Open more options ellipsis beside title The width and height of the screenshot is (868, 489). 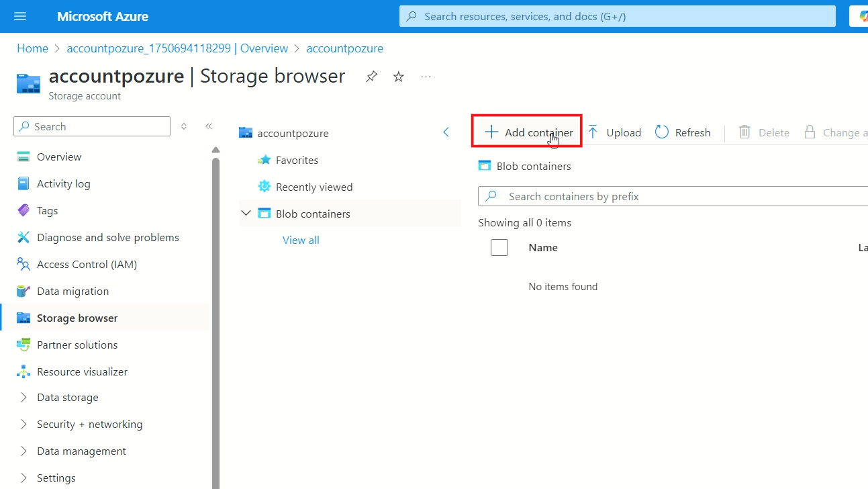click(426, 77)
